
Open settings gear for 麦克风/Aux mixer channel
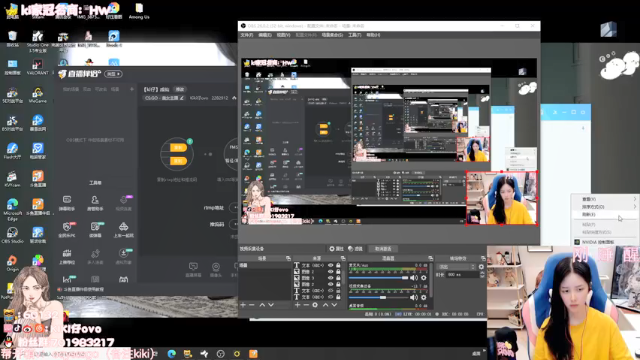coord(424,278)
